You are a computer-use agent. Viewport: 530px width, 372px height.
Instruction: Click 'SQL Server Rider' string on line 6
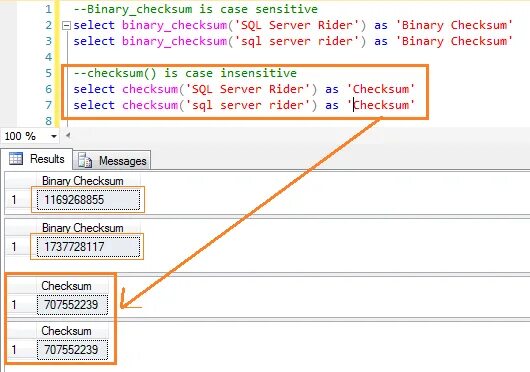tap(248, 89)
